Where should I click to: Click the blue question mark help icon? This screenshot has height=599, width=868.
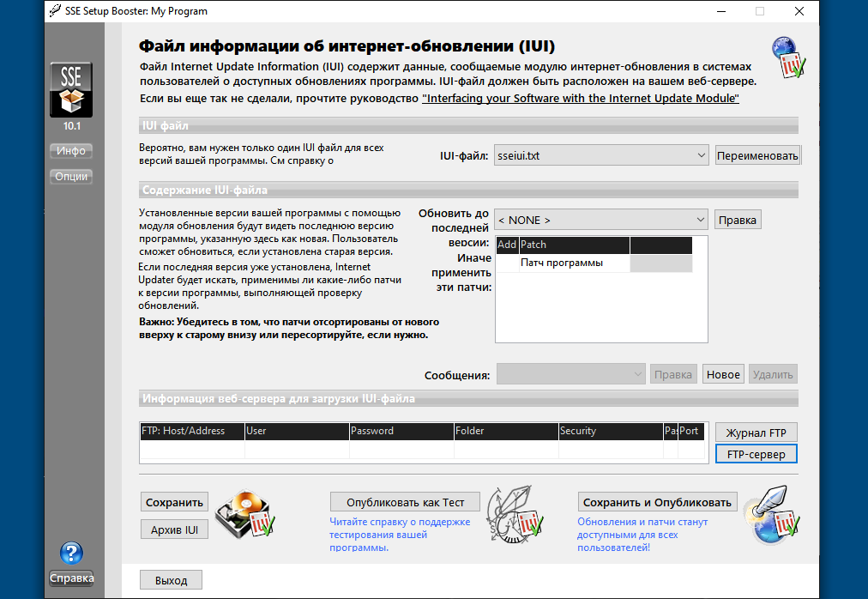71,553
